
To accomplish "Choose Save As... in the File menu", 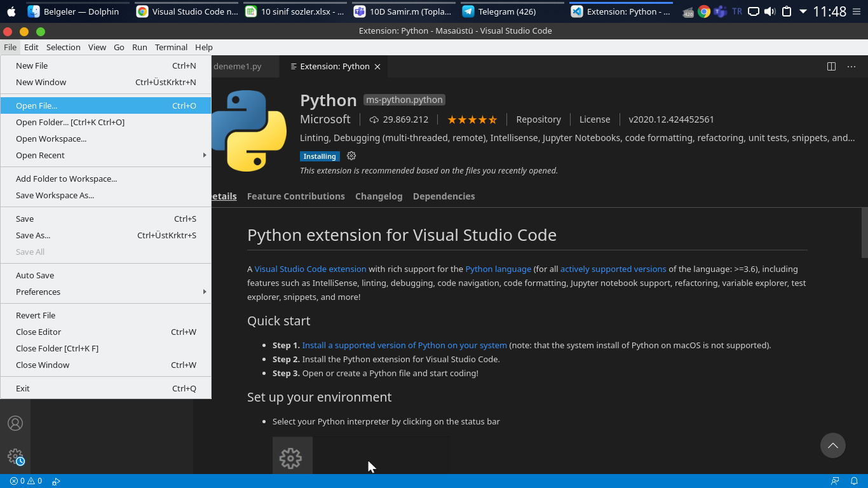I will [x=33, y=235].
